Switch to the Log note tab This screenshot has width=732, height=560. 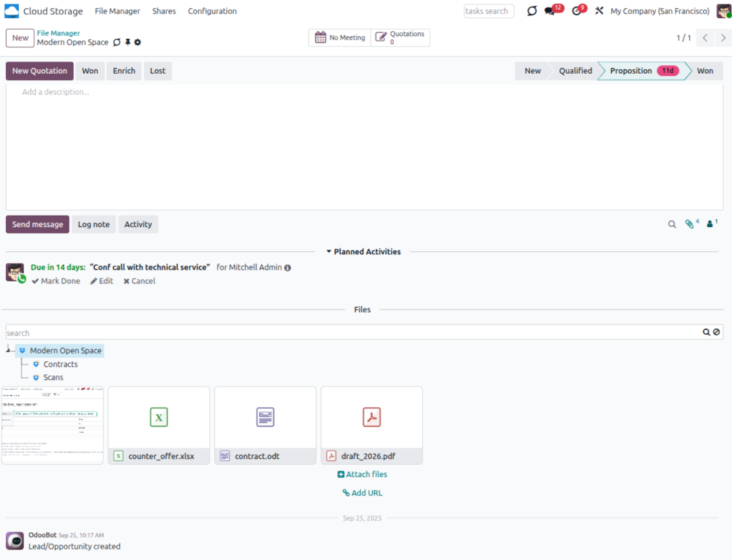tap(93, 225)
